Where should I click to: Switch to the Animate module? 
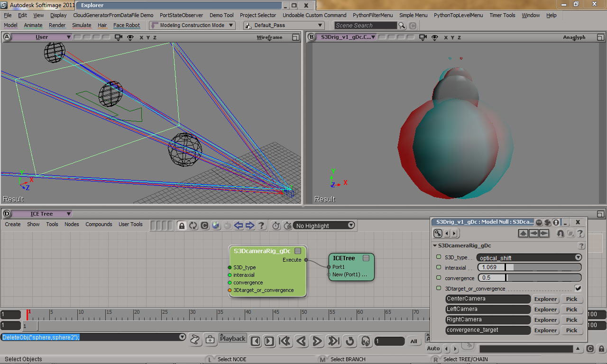coord(33,25)
